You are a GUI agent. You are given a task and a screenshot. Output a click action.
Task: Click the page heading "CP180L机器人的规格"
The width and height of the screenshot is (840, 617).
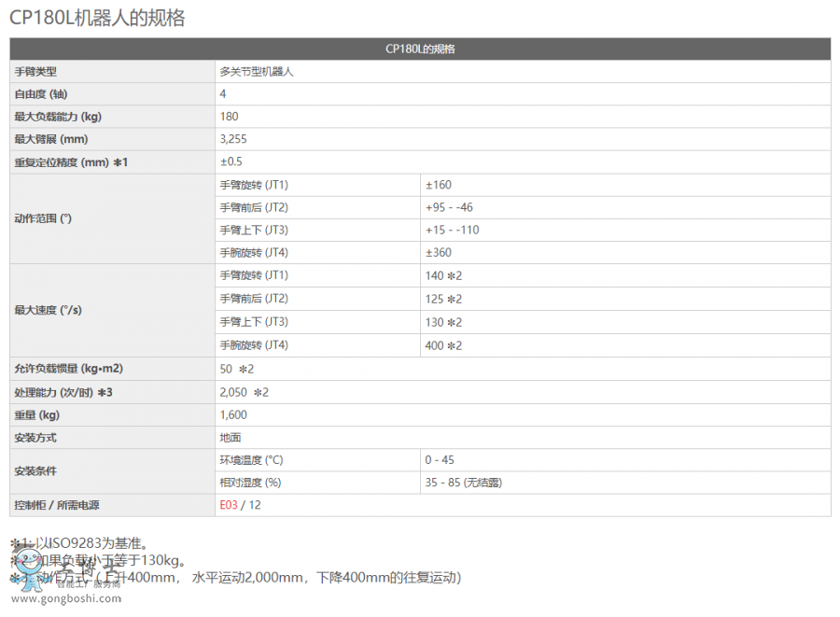(x=97, y=18)
